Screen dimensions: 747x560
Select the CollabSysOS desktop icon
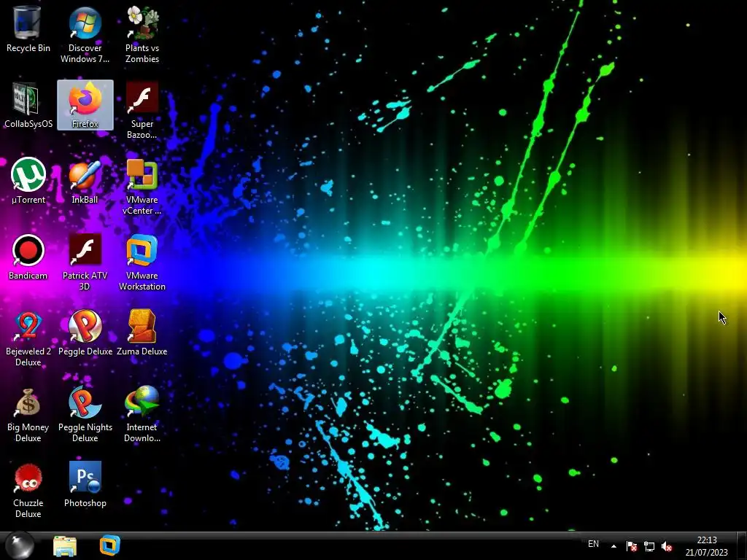(x=28, y=105)
